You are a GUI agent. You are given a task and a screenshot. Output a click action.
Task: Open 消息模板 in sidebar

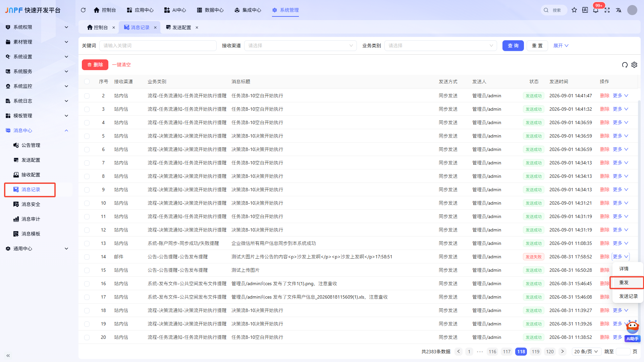pos(31,234)
